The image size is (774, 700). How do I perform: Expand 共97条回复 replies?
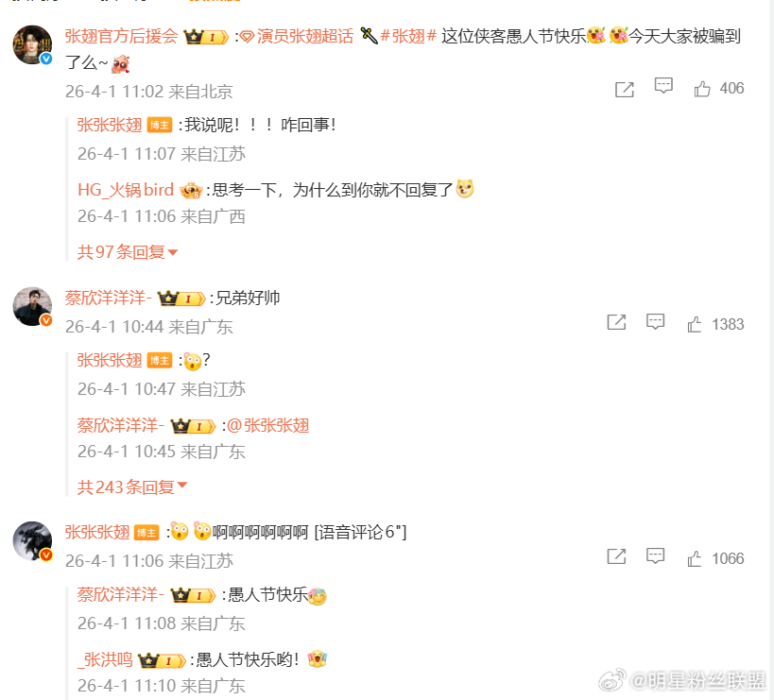click(x=127, y=252)
